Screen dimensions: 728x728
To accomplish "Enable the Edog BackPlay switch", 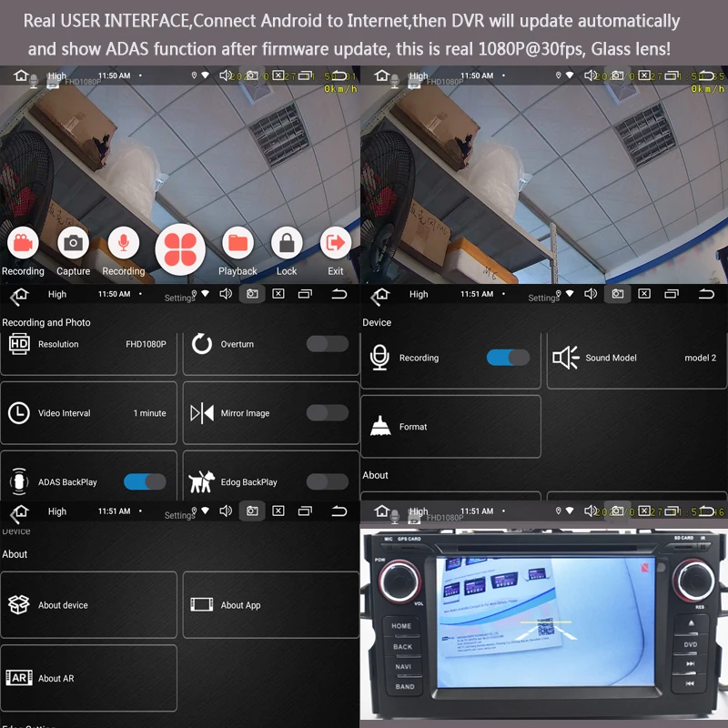I will [x=328, y=481].
